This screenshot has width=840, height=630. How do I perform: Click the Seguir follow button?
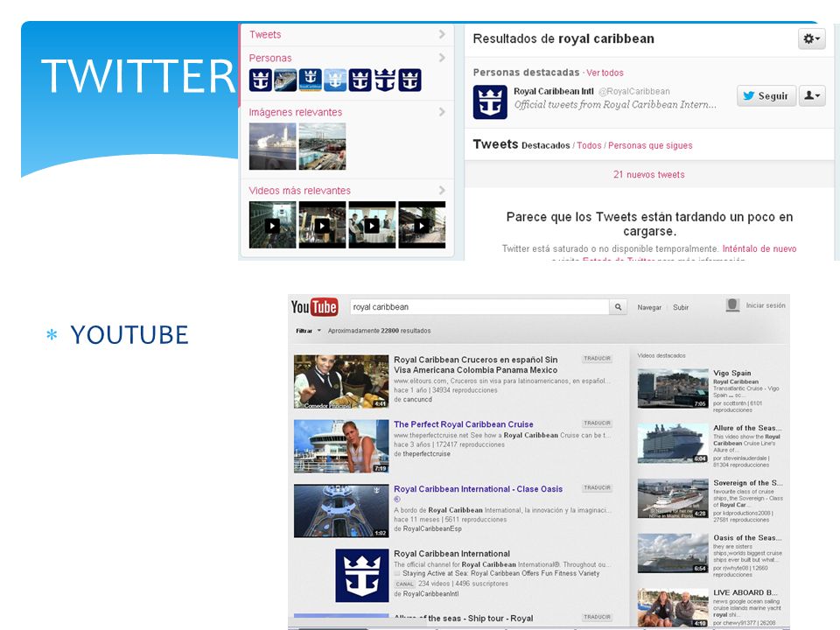coord(766,96)
